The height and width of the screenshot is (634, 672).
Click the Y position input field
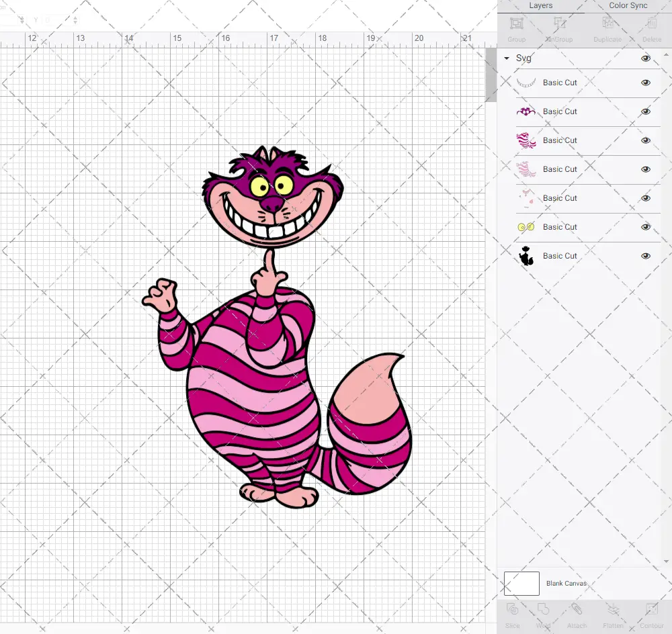point(57,19)
